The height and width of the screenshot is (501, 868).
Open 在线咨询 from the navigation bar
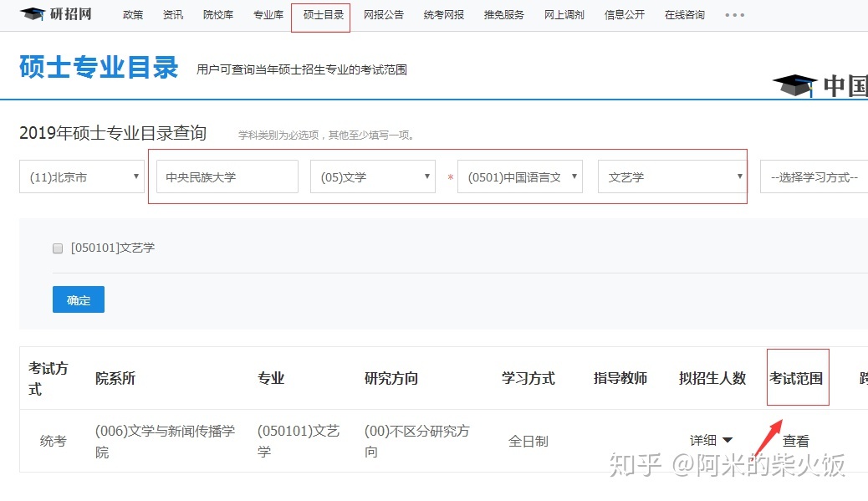pyautogui.click(x=685, y=15)
